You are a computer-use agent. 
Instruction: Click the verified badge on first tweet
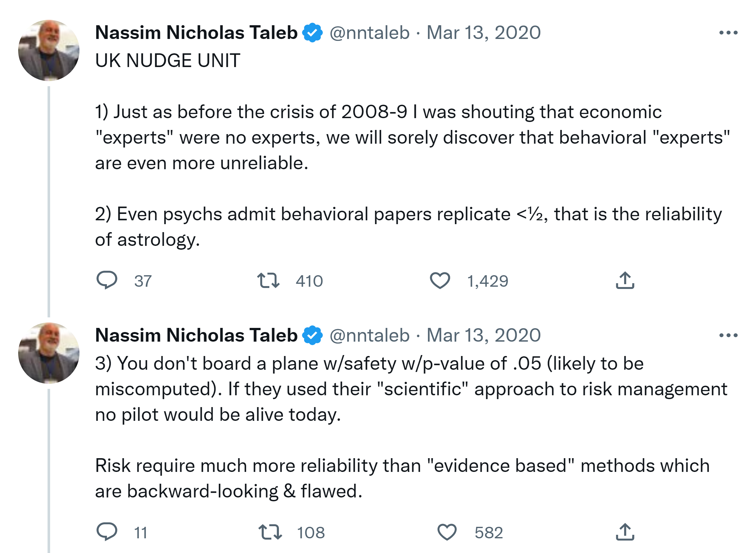tap(312, 33)
